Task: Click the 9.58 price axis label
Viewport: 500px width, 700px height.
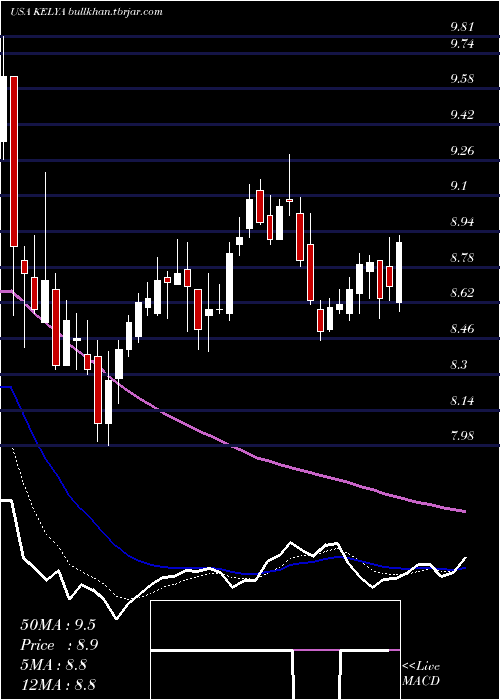Action: point(462,79)
